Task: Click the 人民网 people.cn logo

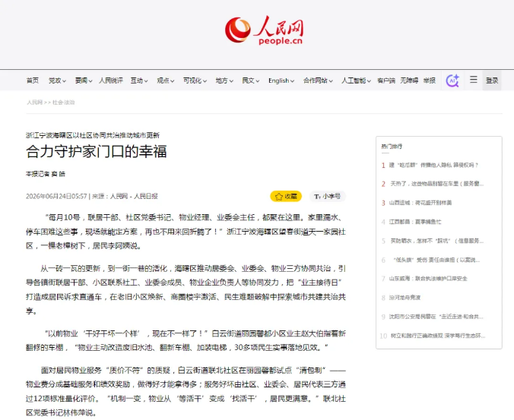Action: (264, 30)
